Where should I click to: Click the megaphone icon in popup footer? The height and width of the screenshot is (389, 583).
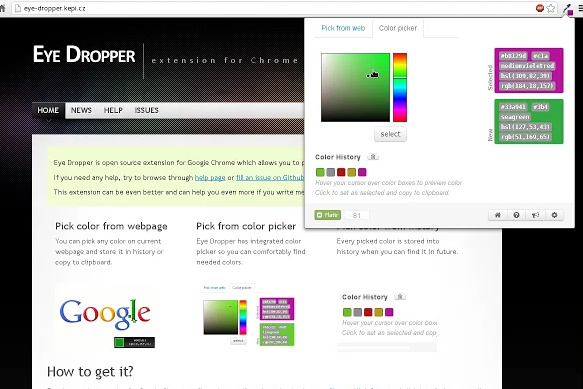tap(535, 215)
